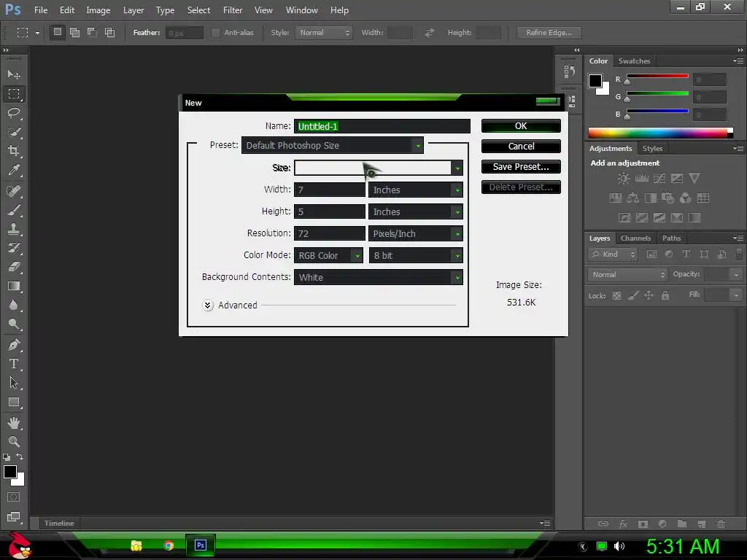Select the Zoom tool

tap(14, 441)
